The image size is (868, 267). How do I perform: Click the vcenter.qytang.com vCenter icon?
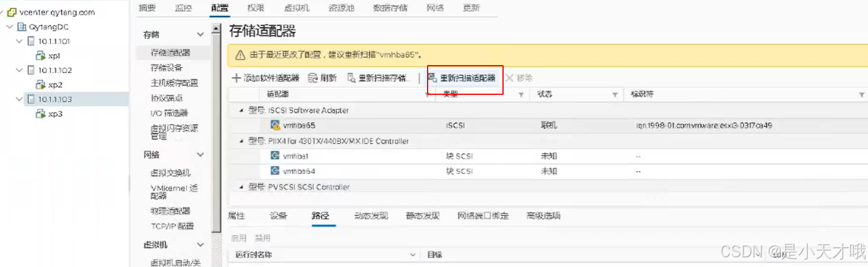coord(12,12)
